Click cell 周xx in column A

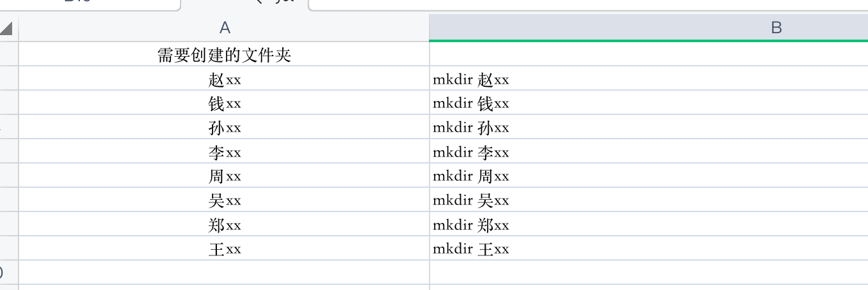(224, 176)
